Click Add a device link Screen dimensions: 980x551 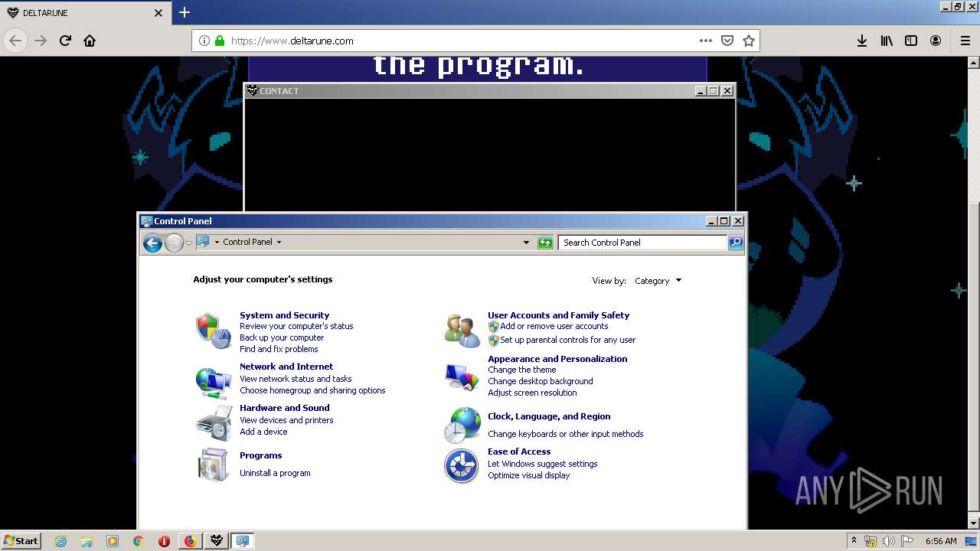[x=263, y=432]
